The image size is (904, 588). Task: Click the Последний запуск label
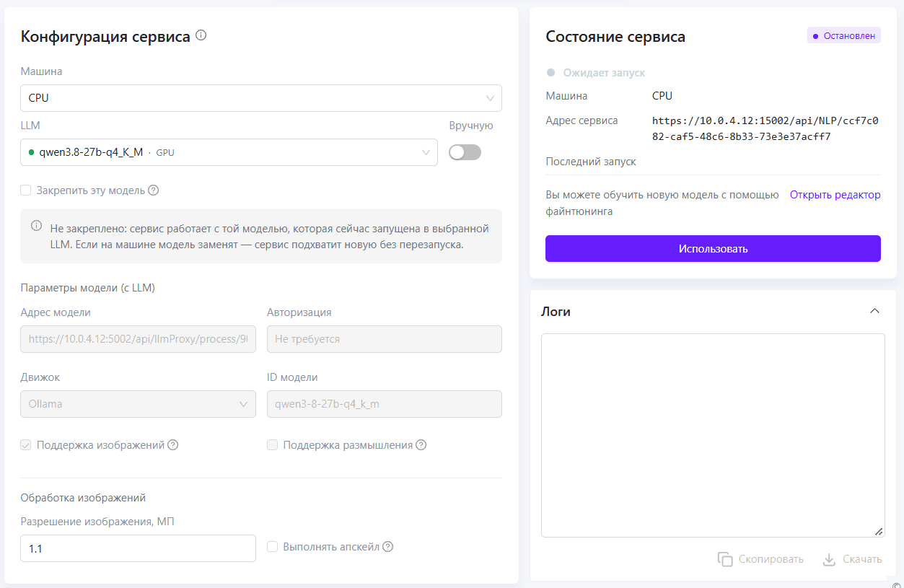pos(591,162)
